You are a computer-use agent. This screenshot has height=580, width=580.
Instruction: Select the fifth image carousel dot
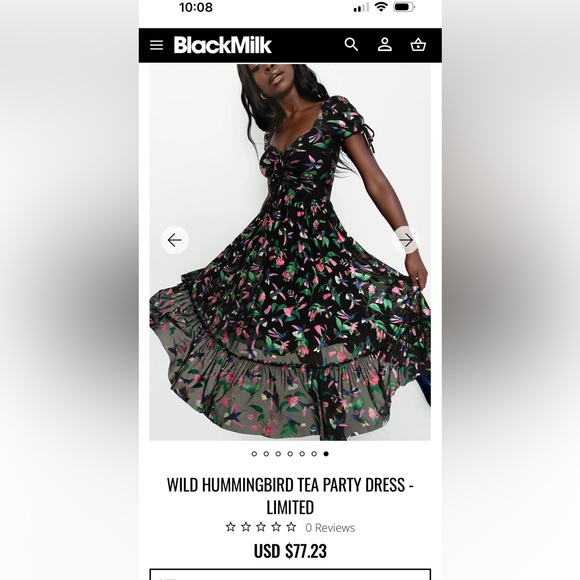coord(302,454)
